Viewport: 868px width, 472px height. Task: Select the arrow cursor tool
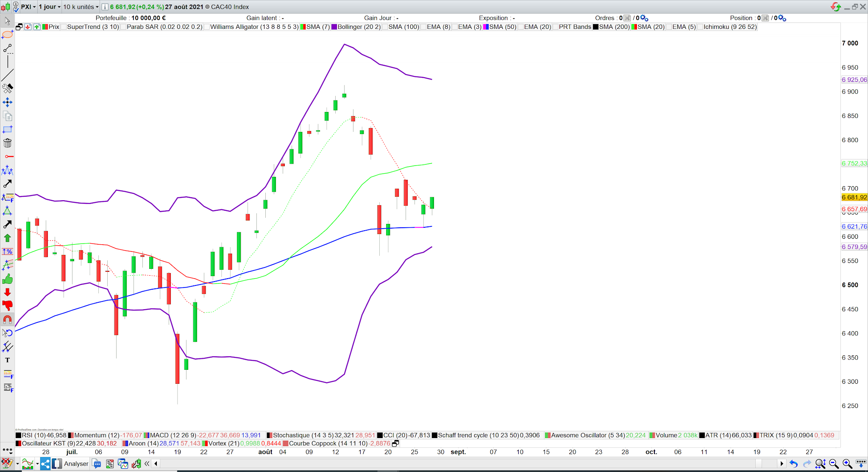coord(7,21)
